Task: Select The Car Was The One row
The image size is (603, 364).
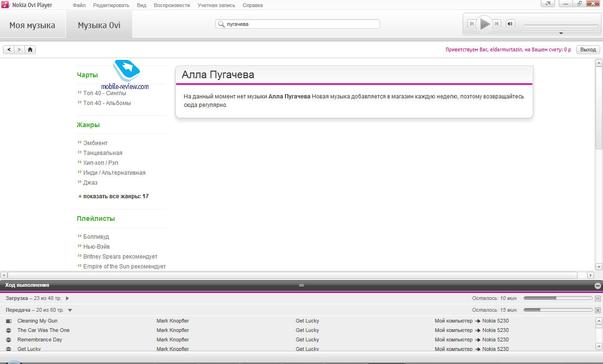Action: (297, 330)
